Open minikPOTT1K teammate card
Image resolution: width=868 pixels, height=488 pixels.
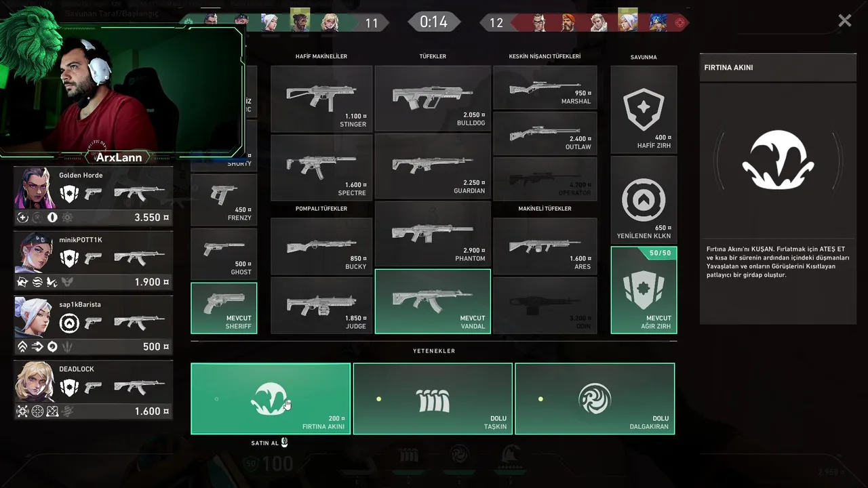[94, 261]
